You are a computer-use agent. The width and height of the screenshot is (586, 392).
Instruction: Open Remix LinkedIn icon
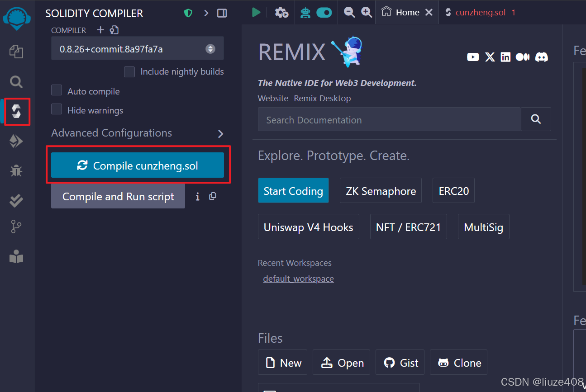tap(505, 57)
